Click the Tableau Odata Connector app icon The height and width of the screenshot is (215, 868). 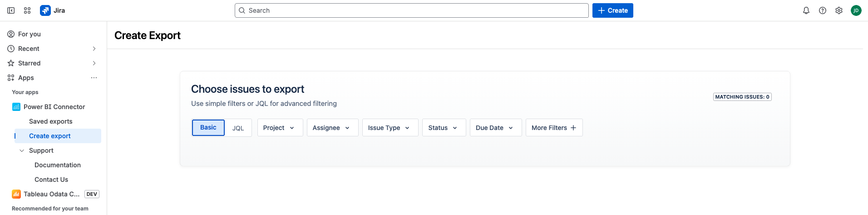pos(16,194)
